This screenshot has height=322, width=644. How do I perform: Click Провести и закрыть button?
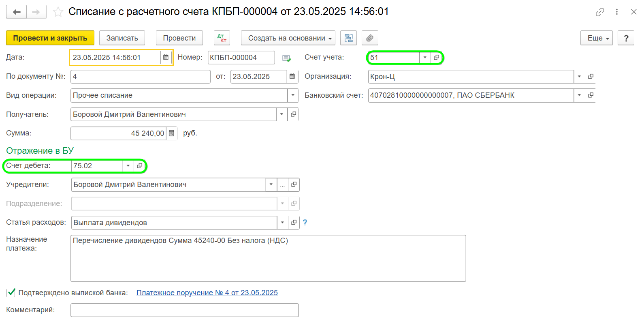[x=50, y=38]
